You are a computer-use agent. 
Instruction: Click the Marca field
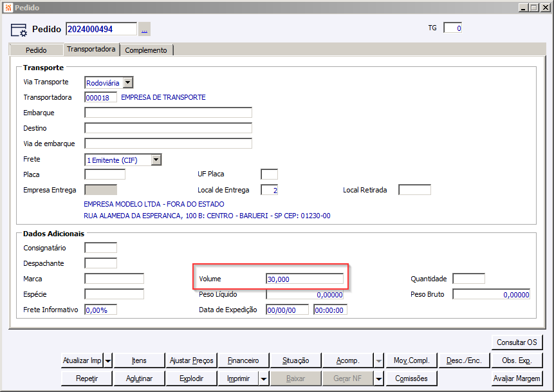point(114,279)
